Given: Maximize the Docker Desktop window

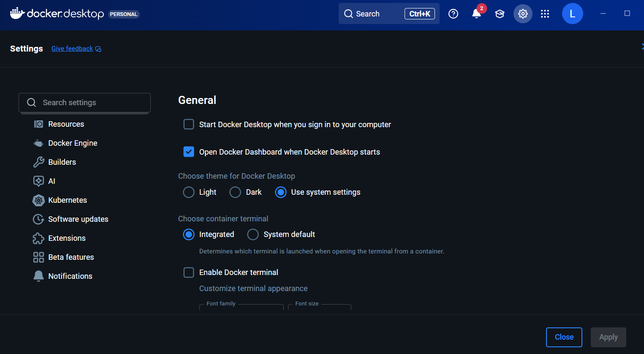Looking at the screenshot, I should pyautogui.click(x=627, y=14).
